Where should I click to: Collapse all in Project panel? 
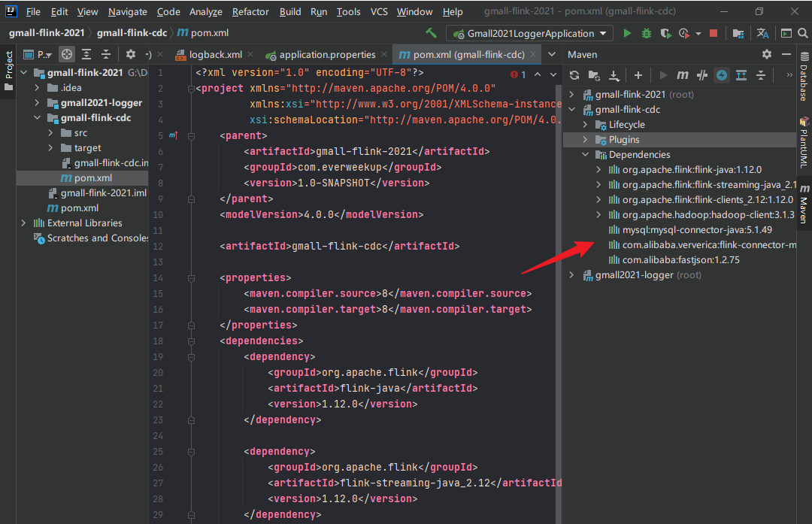106,54
